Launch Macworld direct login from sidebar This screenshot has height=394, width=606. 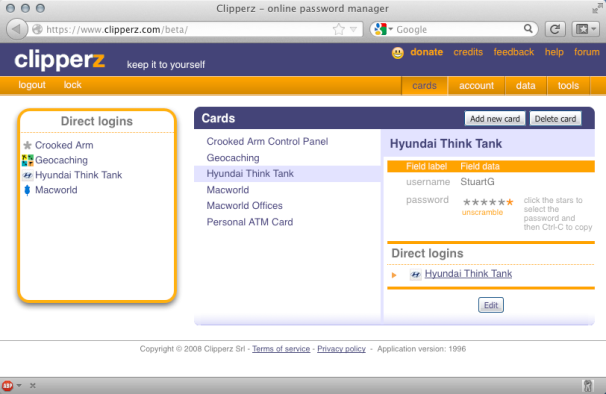click(x=56, y=190)
